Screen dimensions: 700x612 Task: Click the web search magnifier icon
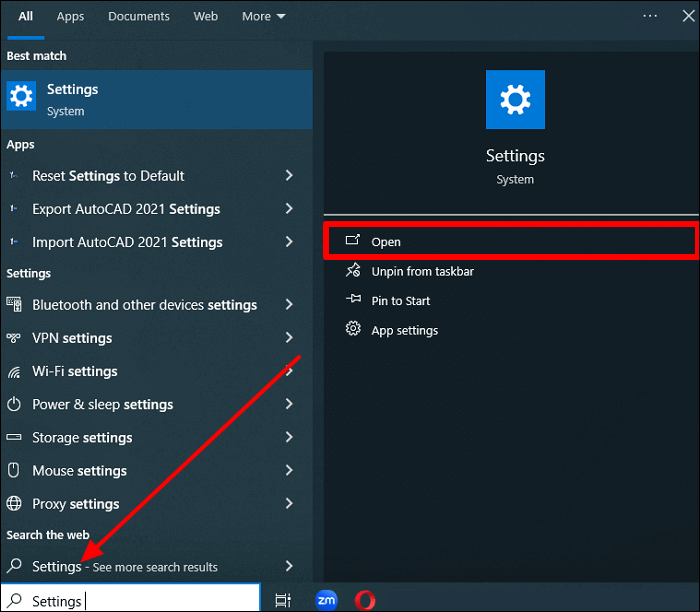tap(14, 566)
